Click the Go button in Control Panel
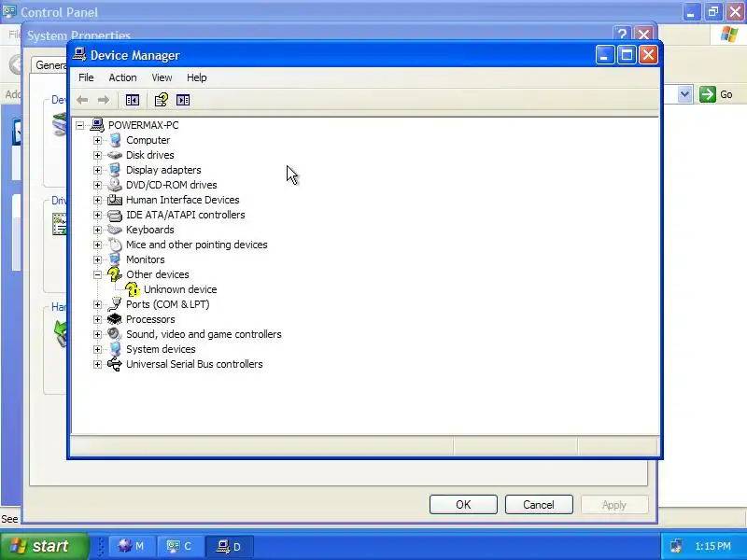 click(716, 94)
